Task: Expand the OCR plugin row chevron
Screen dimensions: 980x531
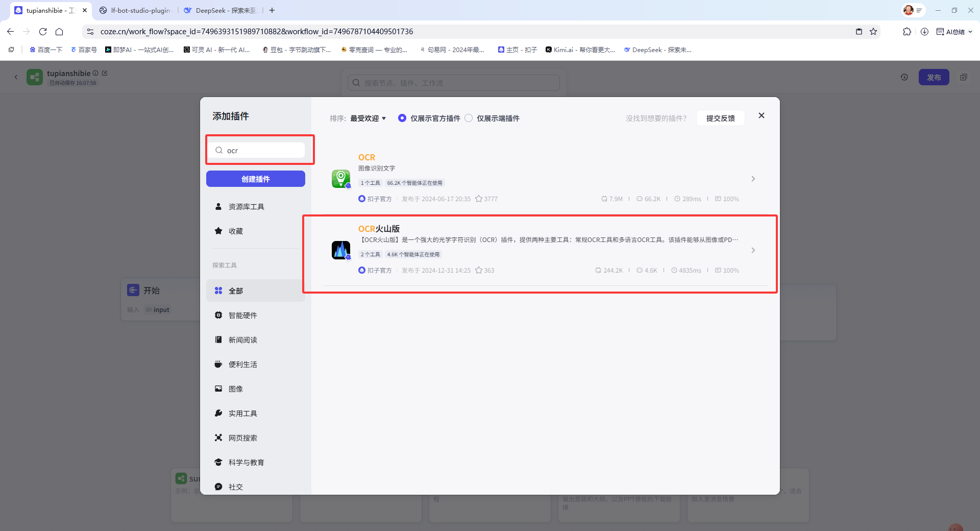Action: click(753, 179)
